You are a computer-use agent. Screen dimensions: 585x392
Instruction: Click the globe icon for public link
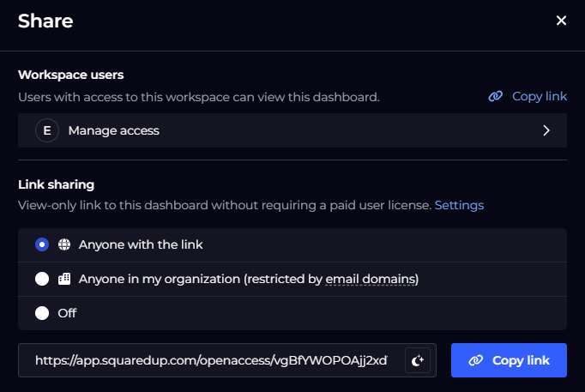click(64, 244)
